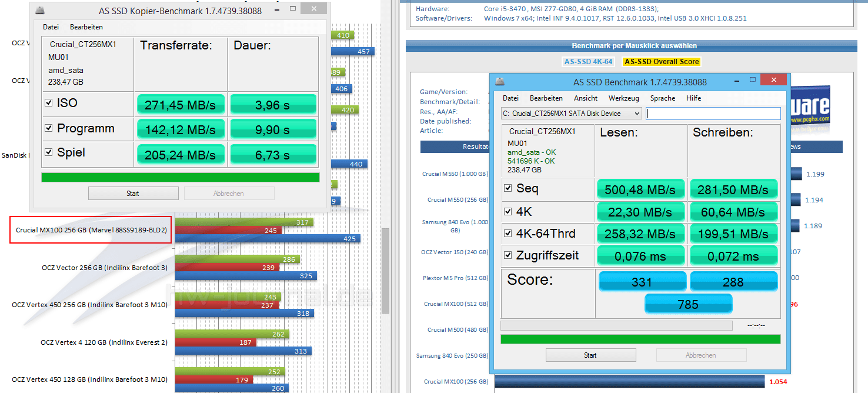Toggle the 4K-64Thrd test checkbox
The image size is (868, 393).
508,234
